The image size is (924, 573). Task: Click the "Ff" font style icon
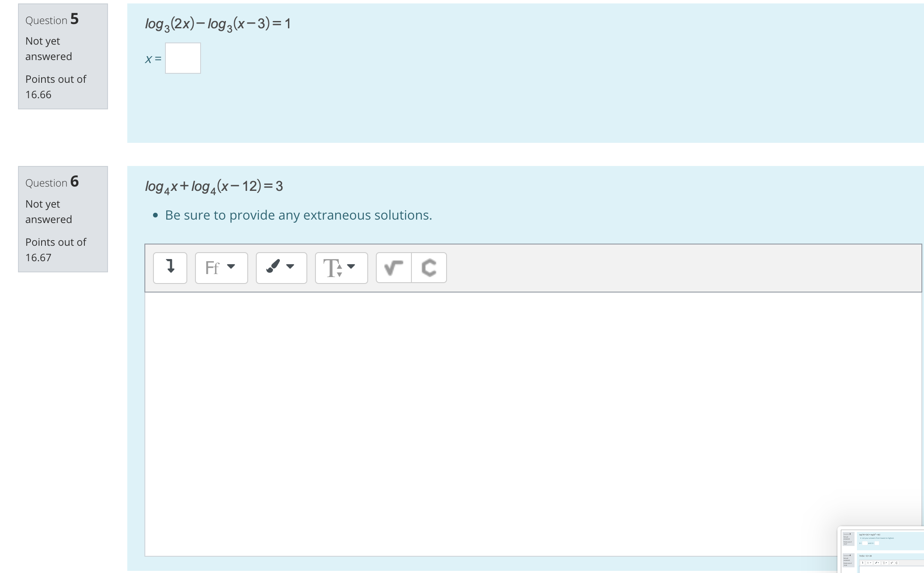pyautogui.click(x=213, y=268)
